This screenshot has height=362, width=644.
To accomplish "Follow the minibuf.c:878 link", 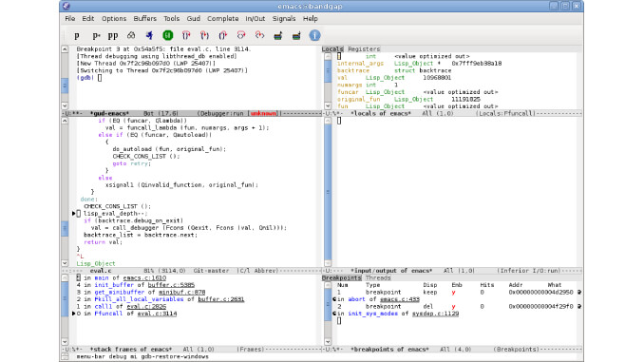I will pos(182,292).
